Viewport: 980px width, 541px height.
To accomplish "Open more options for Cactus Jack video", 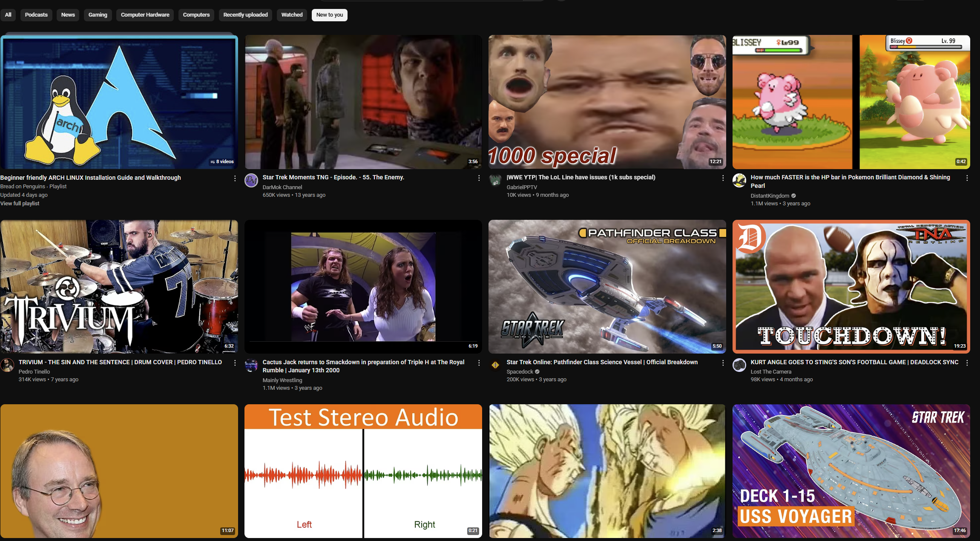I will click(x=479, y=363).
